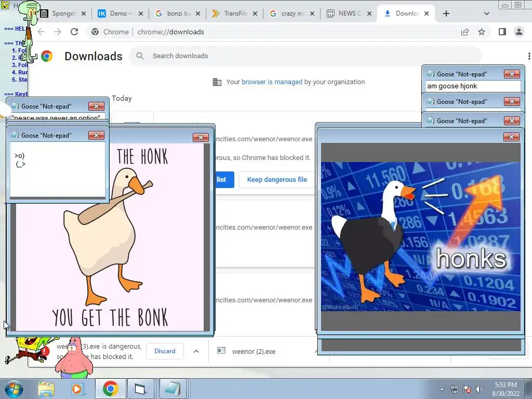Focus the Search downloads field
Image resolution: width=532 pixels, height=399 pixels.
(x=305, y=56)
